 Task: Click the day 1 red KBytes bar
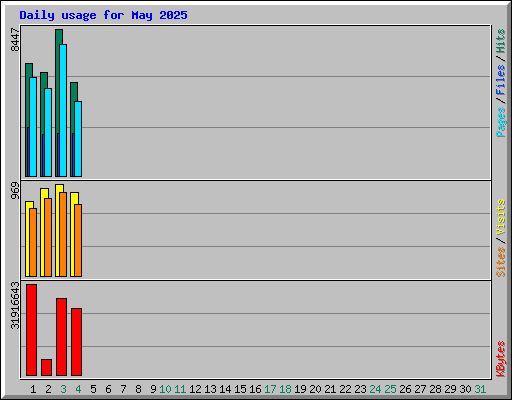point(31,330)
